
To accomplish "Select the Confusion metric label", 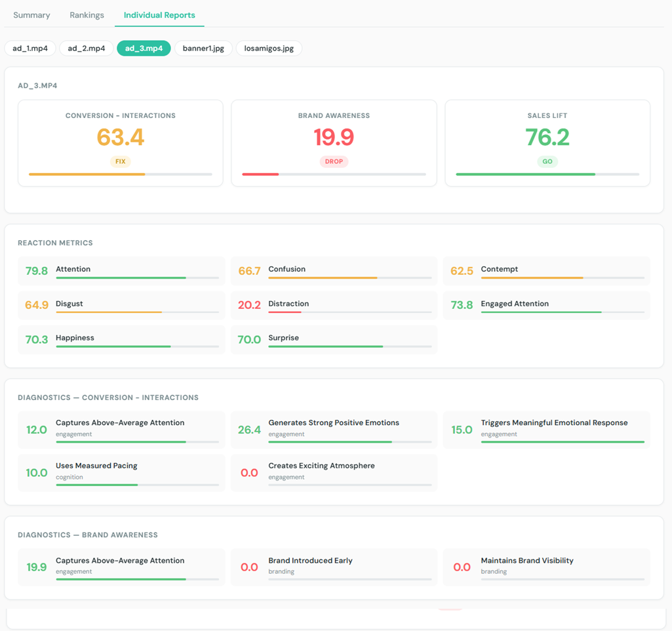I will click(x=287, y=269).
